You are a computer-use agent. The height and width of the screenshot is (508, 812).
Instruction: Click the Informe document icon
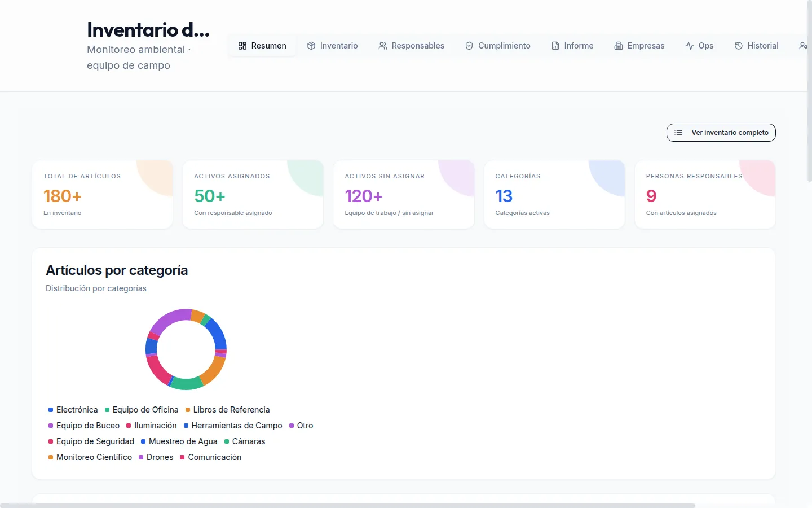(555, 46)
